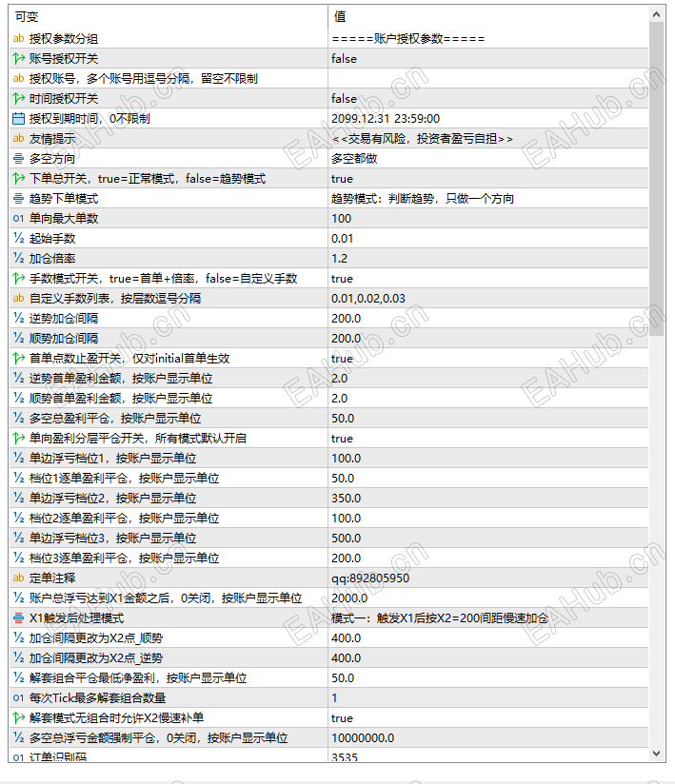Image resolution: width=675 pixels, height=784 pixels.
Task: Select the 逆势首单盈利金额 row label
Action: (121, 379)
